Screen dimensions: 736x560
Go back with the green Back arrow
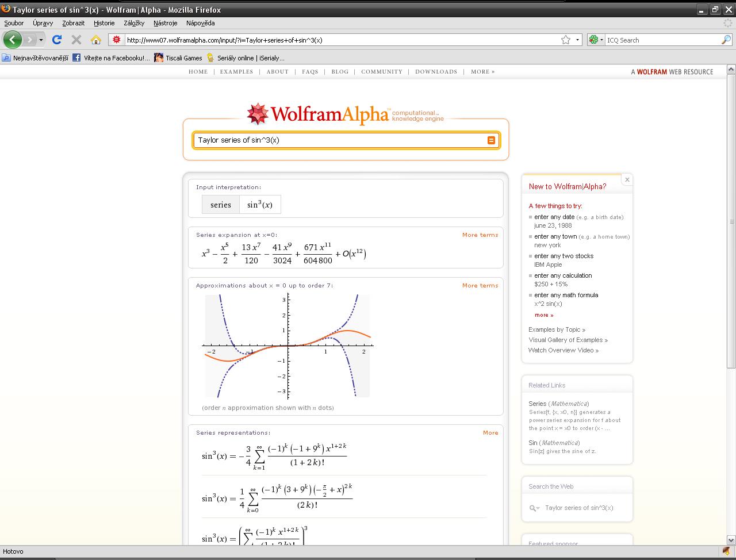[x=13, y=40]
